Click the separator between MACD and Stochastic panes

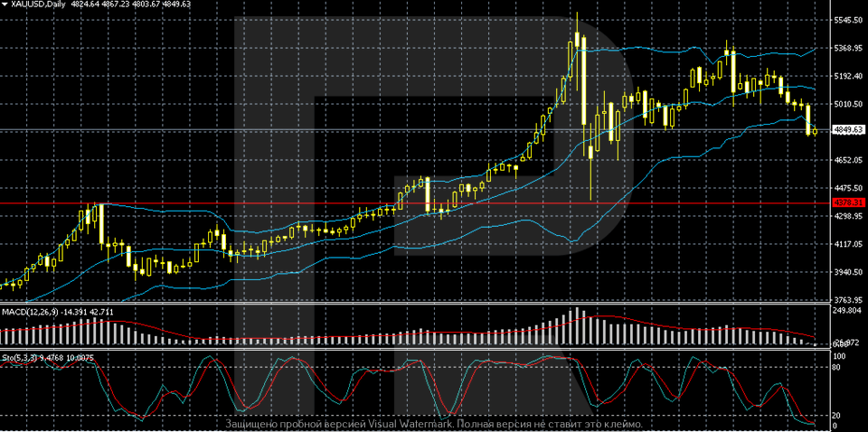[x=416, y=350]
